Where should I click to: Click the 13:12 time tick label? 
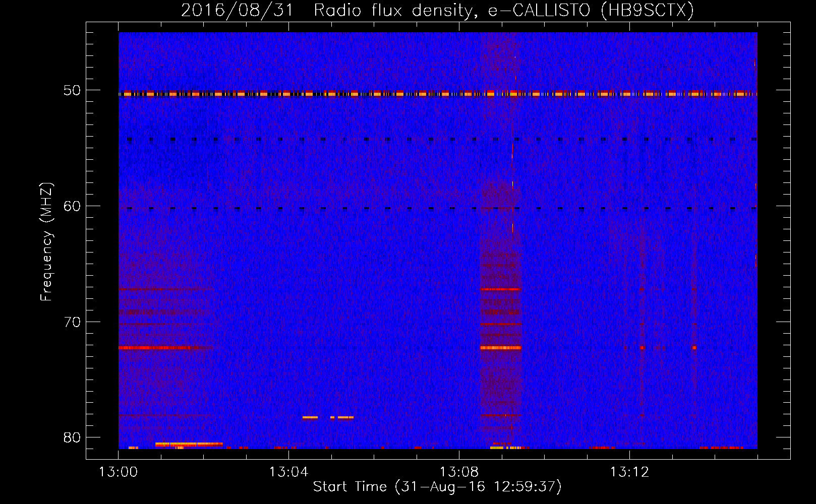[x=629, y=472]
